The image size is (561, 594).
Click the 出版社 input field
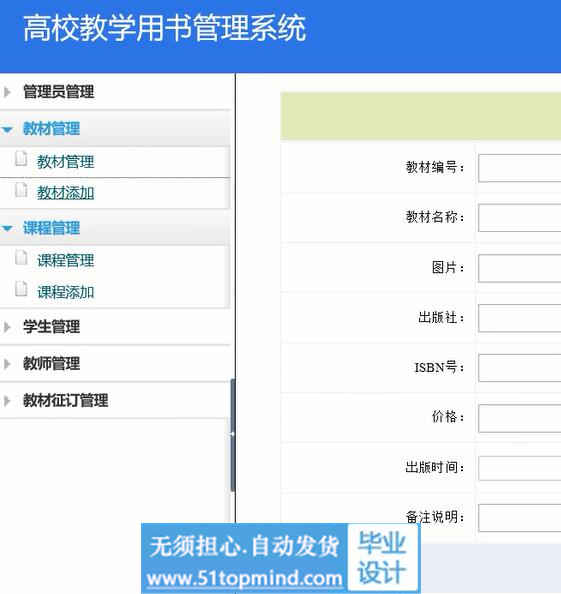(520, 318)
